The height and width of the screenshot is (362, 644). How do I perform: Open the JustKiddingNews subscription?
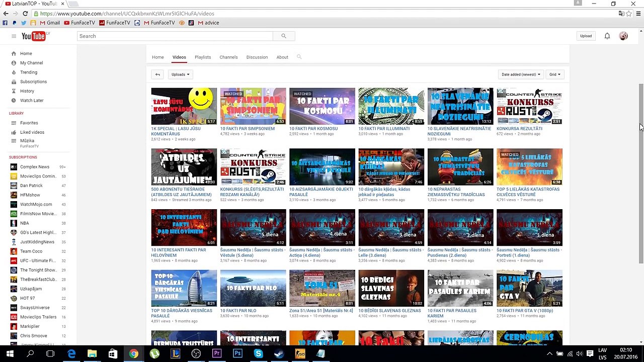tap(37, 242)
